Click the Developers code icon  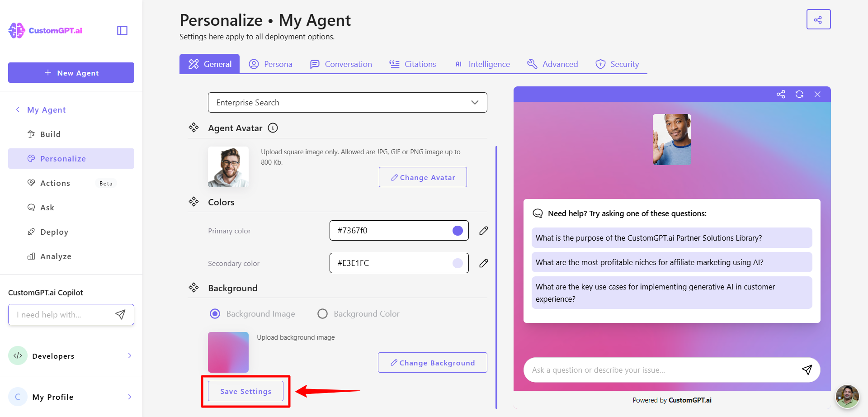pos(18,355)
